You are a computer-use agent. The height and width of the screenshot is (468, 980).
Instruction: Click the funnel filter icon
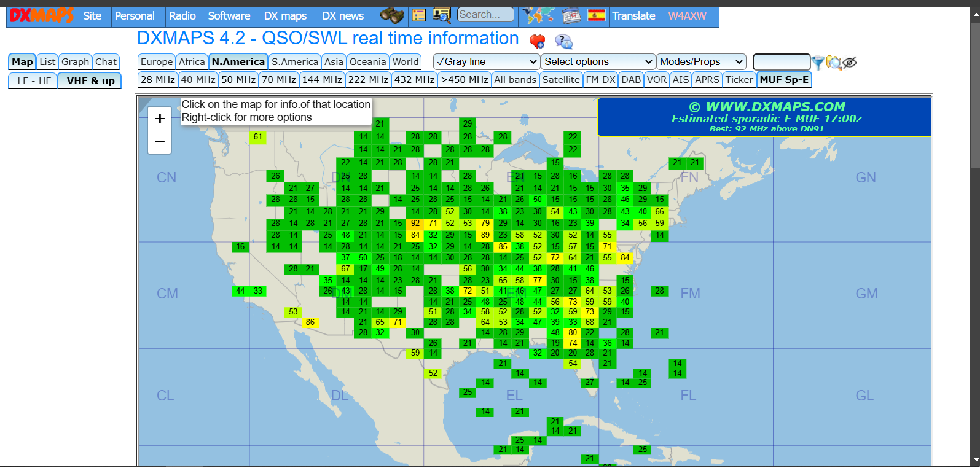(x=818, y=62)
